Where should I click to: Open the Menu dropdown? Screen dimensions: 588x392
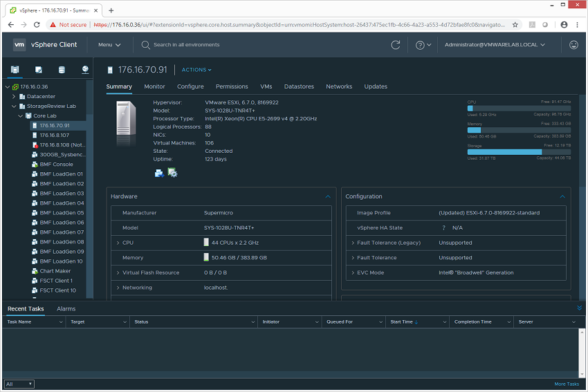coord(109,45)
